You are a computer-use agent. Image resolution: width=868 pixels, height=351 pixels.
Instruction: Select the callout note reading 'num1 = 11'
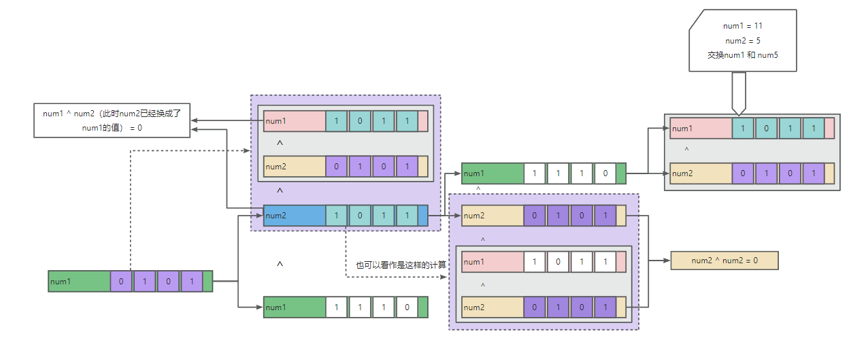coord(742,41)
